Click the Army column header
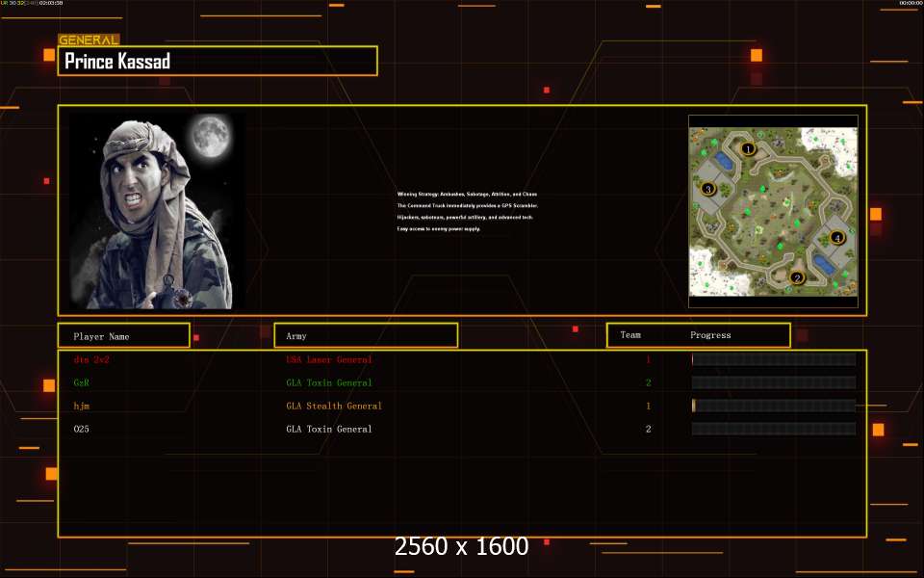 click(366, 336)
